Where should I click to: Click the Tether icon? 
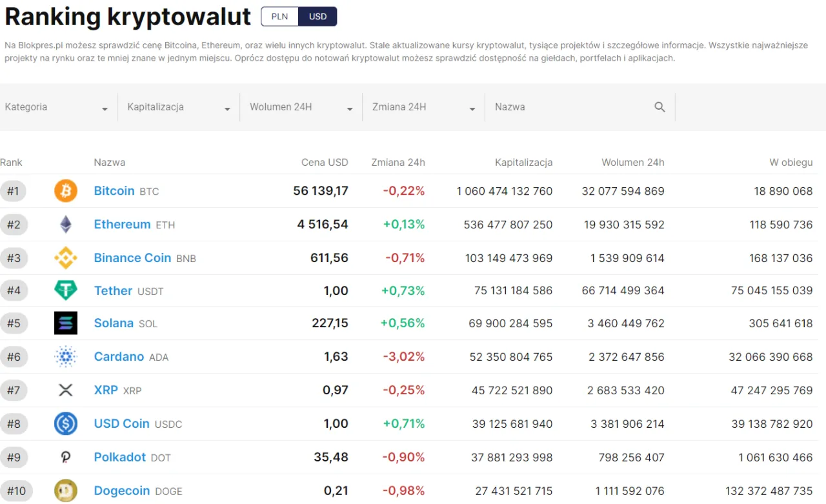pyautogui.click(x=65, y=291)
